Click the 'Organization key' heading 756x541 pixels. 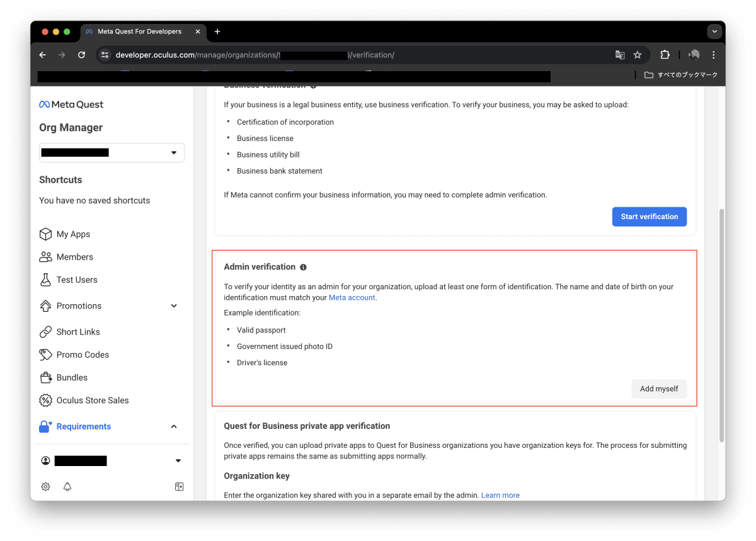[x=257, y=476]
